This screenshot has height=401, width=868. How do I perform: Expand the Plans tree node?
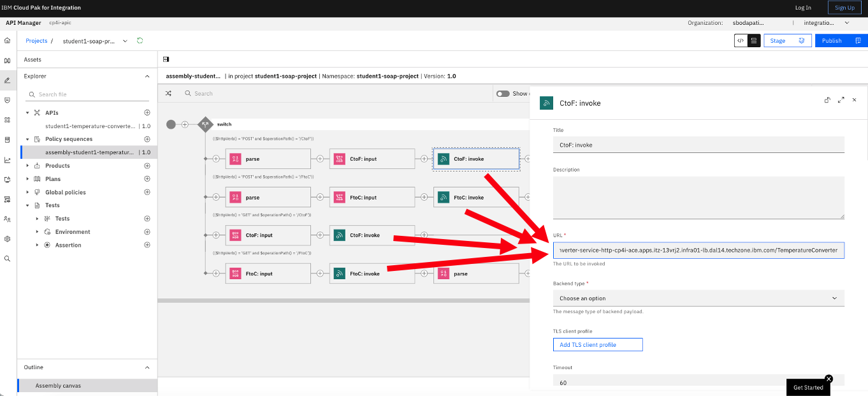[27, 179]
